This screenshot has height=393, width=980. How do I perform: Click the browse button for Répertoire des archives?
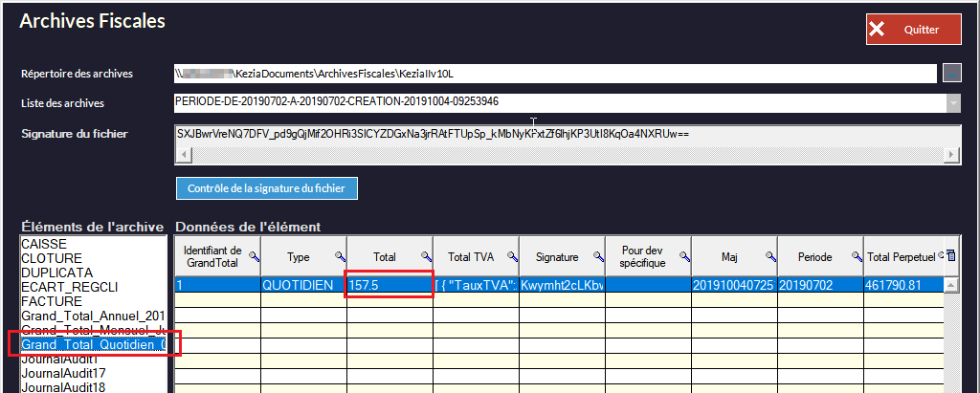[x=951, y=74]
